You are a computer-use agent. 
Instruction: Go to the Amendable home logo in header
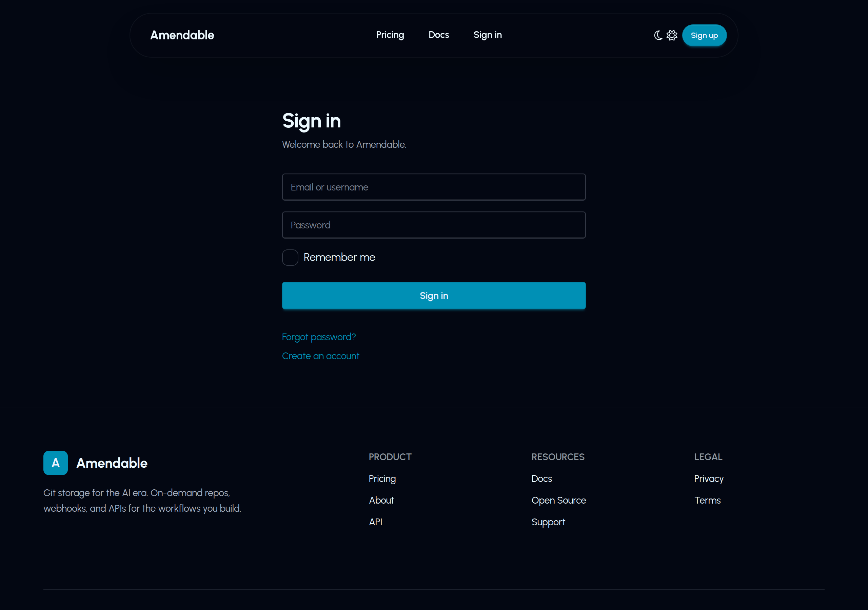[x=182, y=35]
